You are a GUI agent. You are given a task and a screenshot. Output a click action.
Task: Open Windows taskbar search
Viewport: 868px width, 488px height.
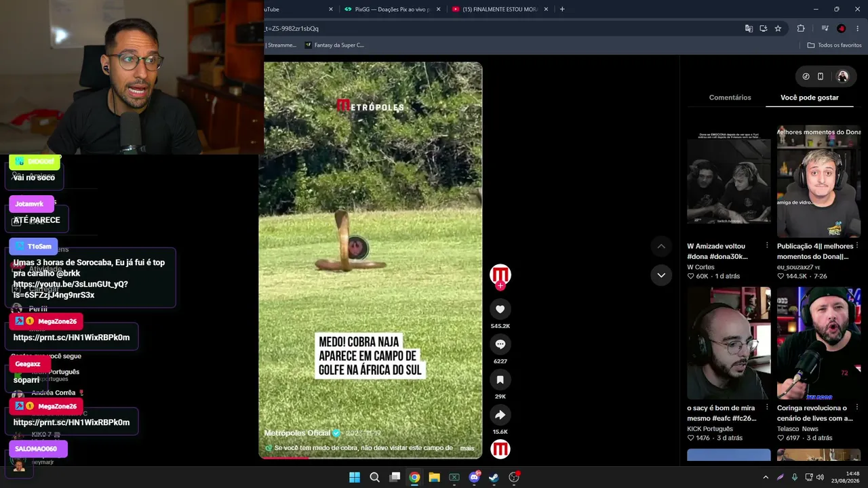pos(374,477)
